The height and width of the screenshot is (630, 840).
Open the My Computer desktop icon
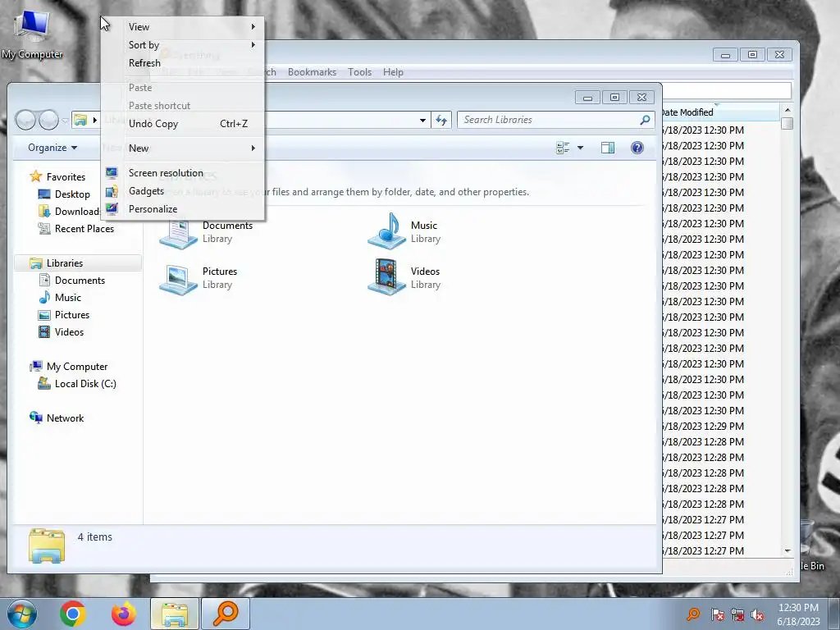point(32,32)
